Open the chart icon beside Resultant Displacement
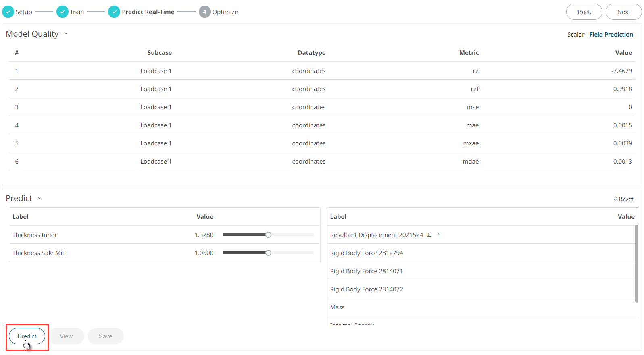The image size is (644, 355). point(429,235)
